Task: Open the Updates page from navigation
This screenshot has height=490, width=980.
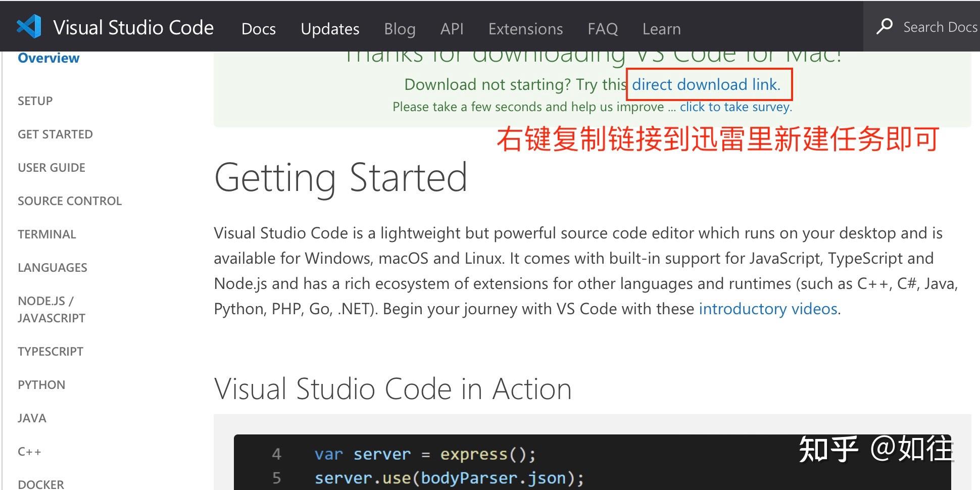Action: click(x=330, y=29)
